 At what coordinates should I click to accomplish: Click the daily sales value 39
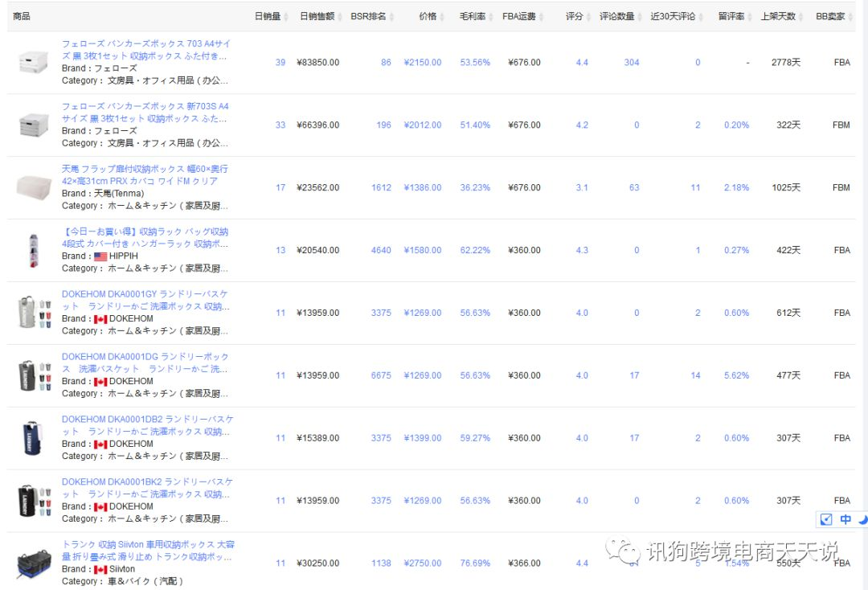280,63
